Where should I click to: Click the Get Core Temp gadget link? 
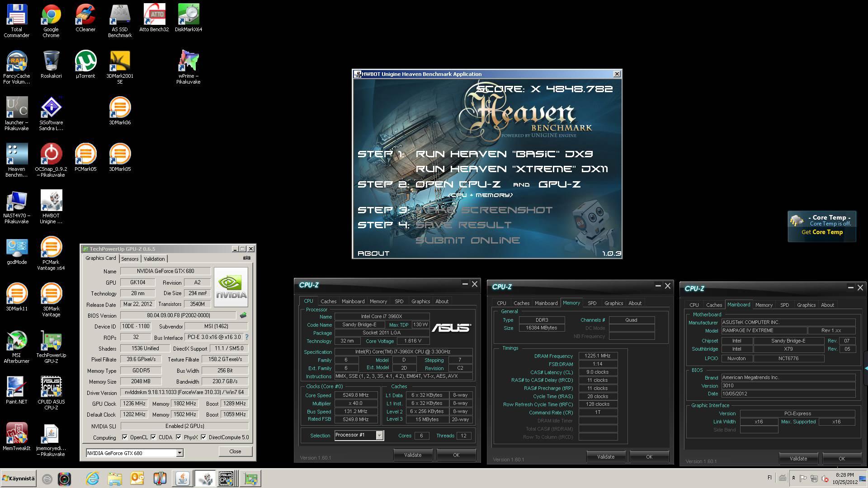tap(822, 232)
